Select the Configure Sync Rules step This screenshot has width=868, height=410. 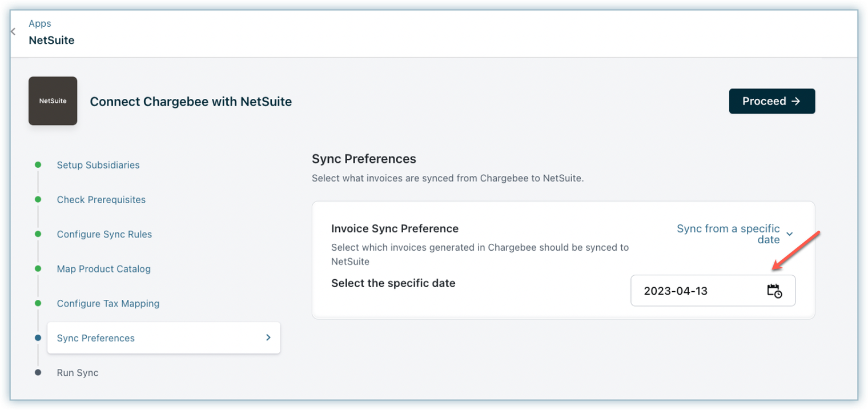pos(105,234)
